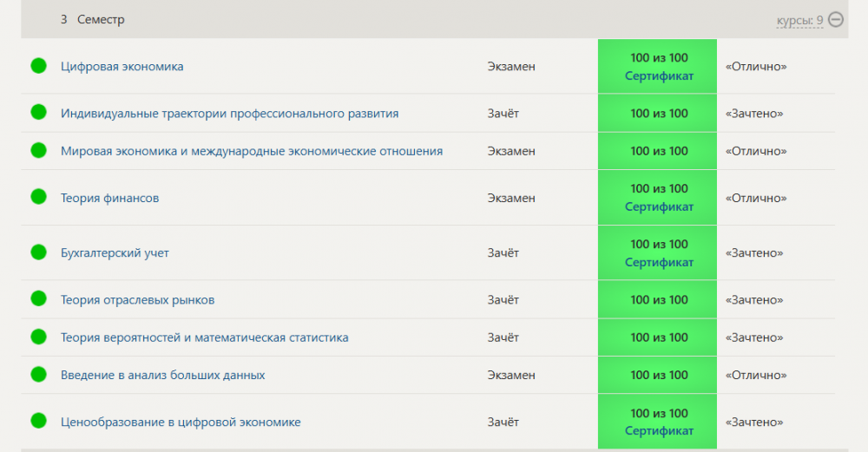
Task: Click the green status dot for Цифровая экономика
Action: click(x=39, y=66)
